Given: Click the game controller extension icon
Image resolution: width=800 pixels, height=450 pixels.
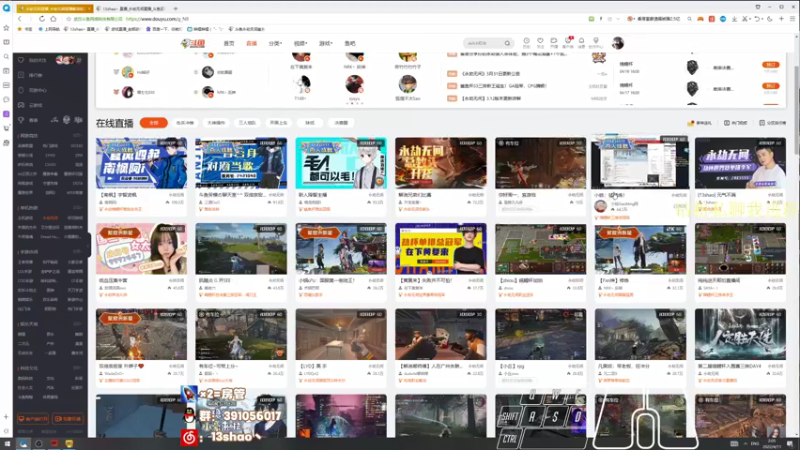Looking at the screenshot, I should coord(701,19).
